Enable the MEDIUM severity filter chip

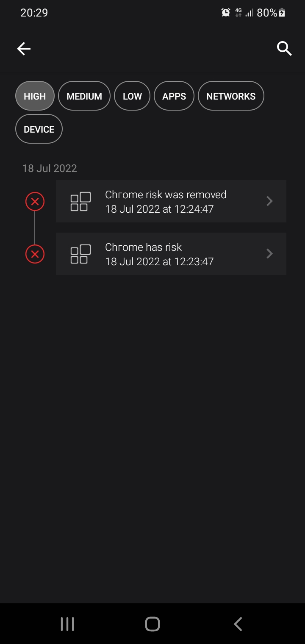[x=84, y=96]
